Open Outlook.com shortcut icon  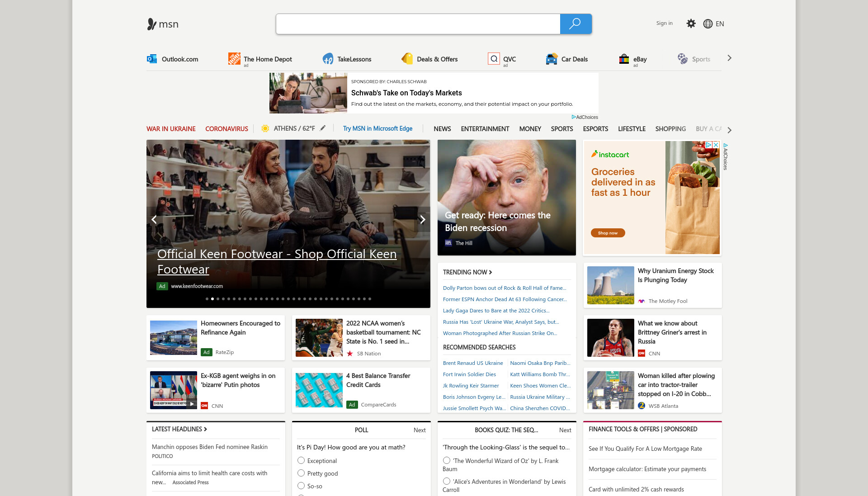[152, 59]
